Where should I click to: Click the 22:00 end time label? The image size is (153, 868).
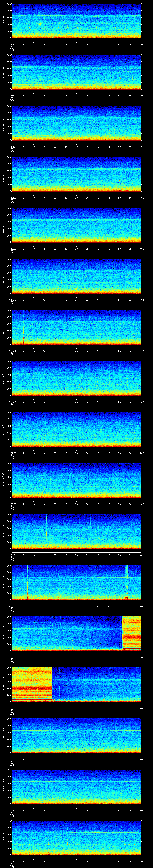pos(141,402)
